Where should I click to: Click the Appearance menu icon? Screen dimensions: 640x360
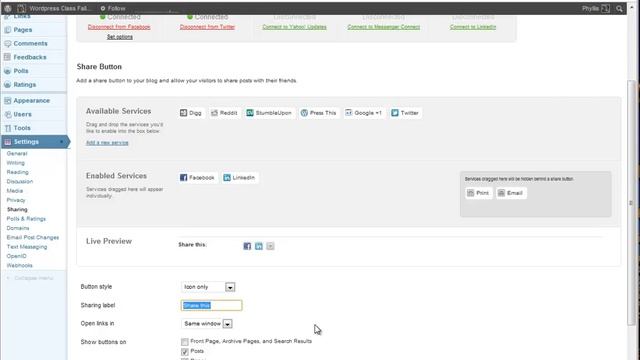(x=7, y=100)
